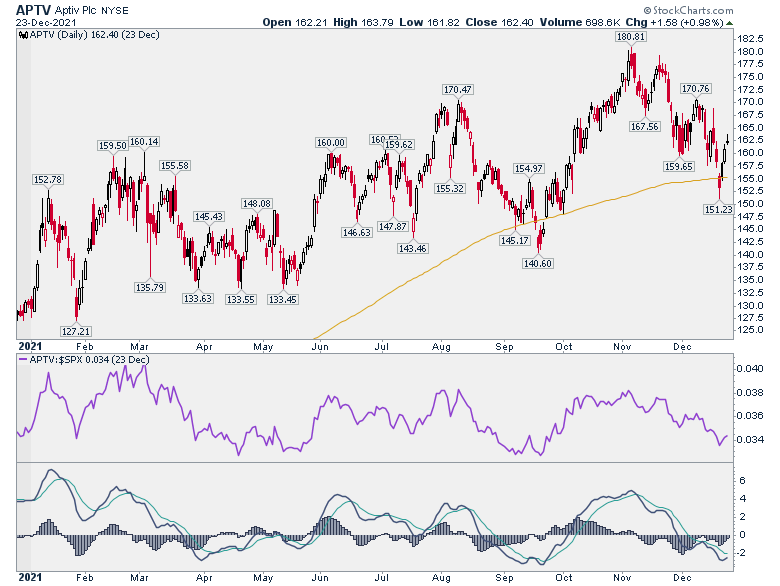This screenshot has width=780, height=586.
Task: Select the 23-Dec-2021 date text
Action: coord(46,22)
